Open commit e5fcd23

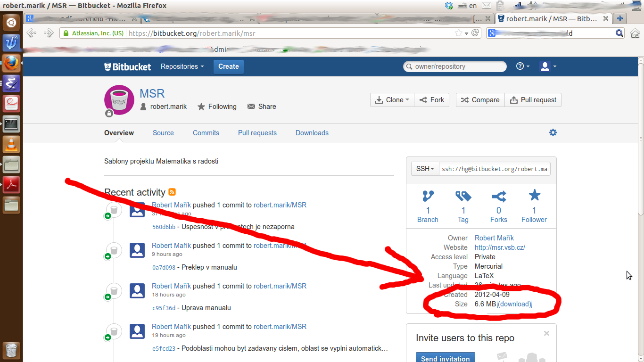point(164,348)
